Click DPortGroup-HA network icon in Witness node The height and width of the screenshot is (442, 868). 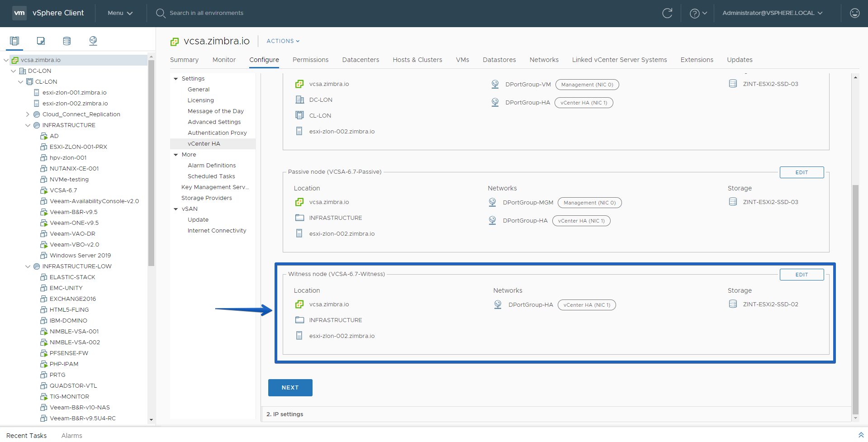(498, 304)
